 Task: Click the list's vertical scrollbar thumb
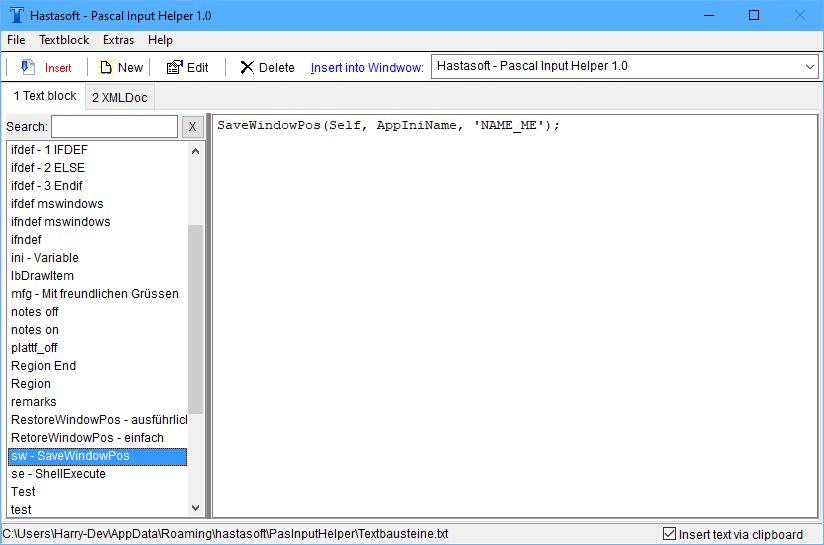[x=195, y=319]
